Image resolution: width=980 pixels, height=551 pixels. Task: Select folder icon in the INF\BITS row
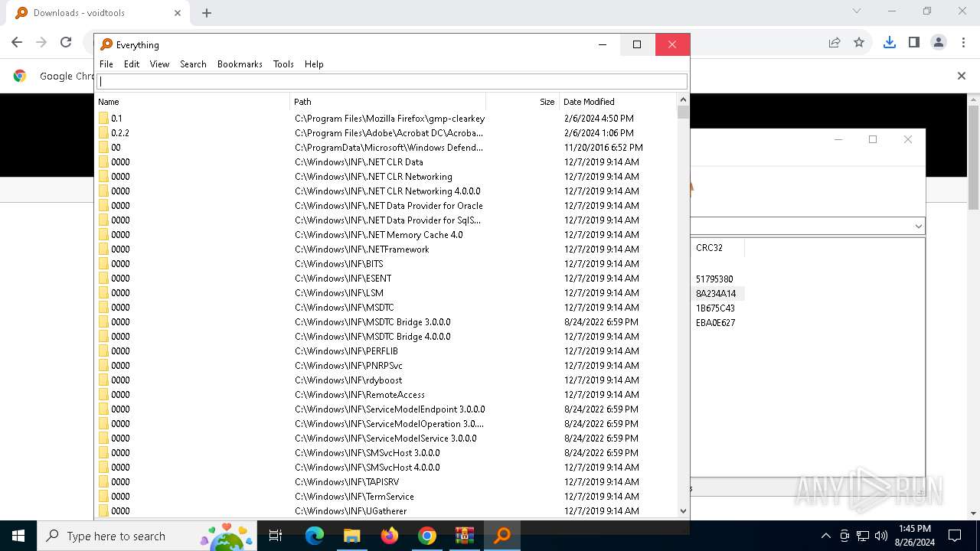[x=103, y=264]
